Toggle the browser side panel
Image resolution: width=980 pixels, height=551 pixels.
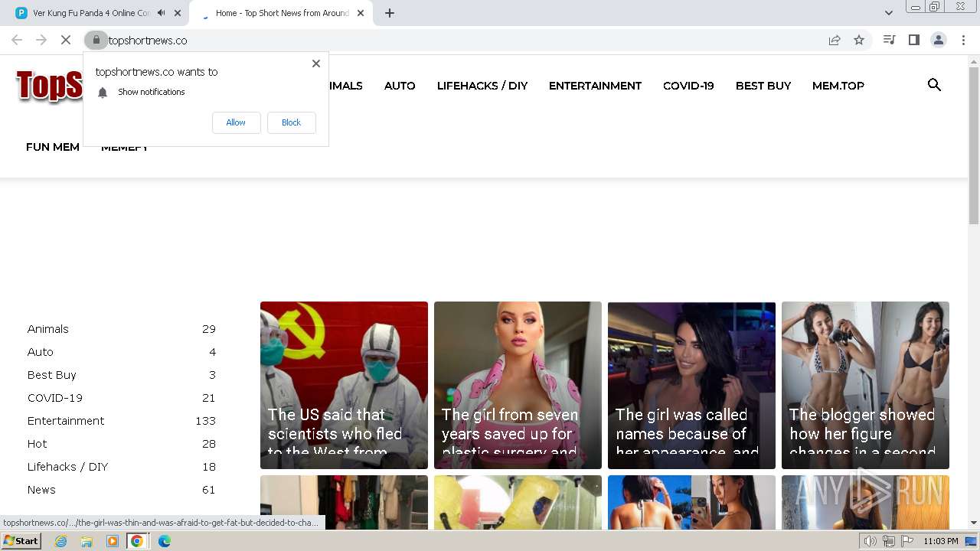click(913, 40)
